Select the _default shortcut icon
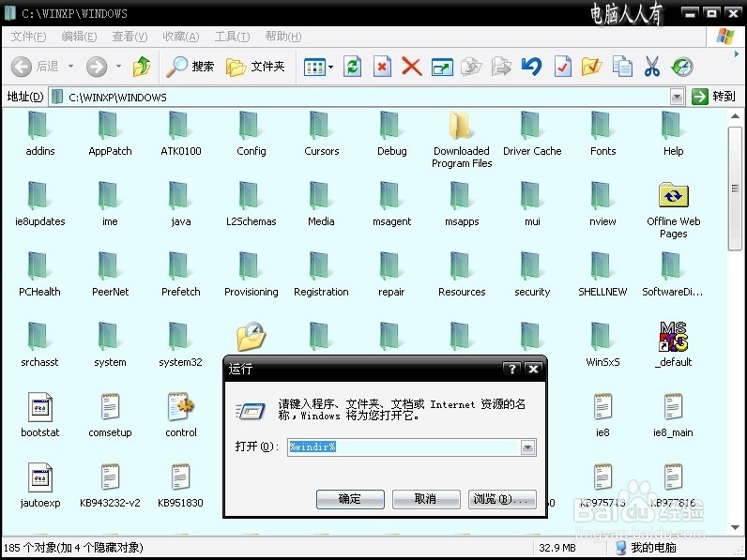 point(673,344)
